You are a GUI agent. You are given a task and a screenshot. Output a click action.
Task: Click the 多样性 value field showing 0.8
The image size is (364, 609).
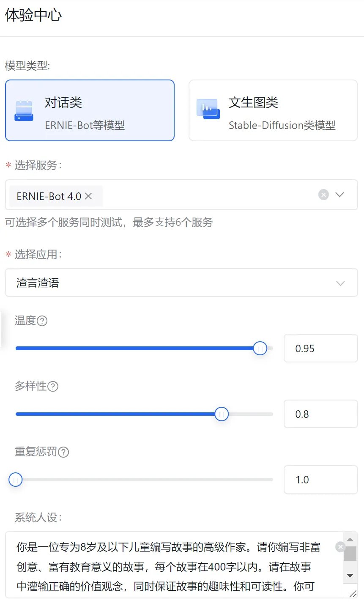[320, 414]
